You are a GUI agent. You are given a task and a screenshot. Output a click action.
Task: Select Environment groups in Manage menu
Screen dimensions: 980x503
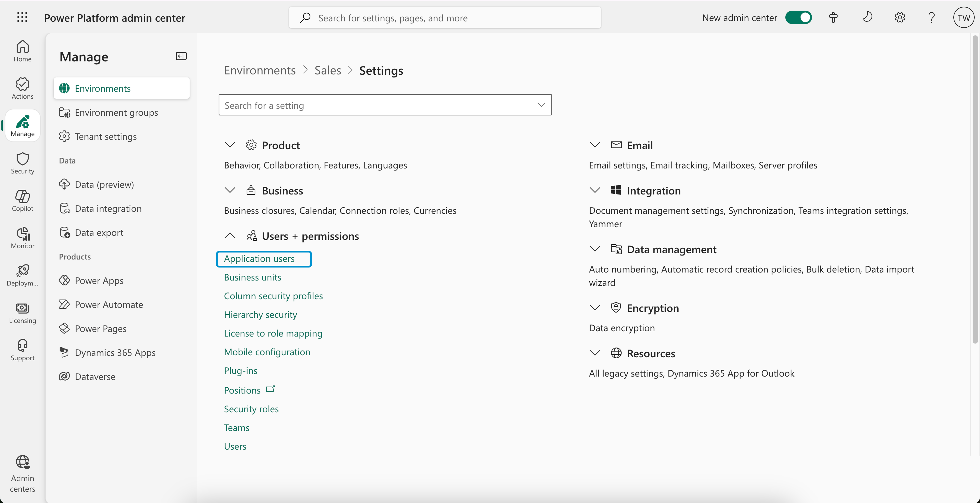tap(121, 112)
